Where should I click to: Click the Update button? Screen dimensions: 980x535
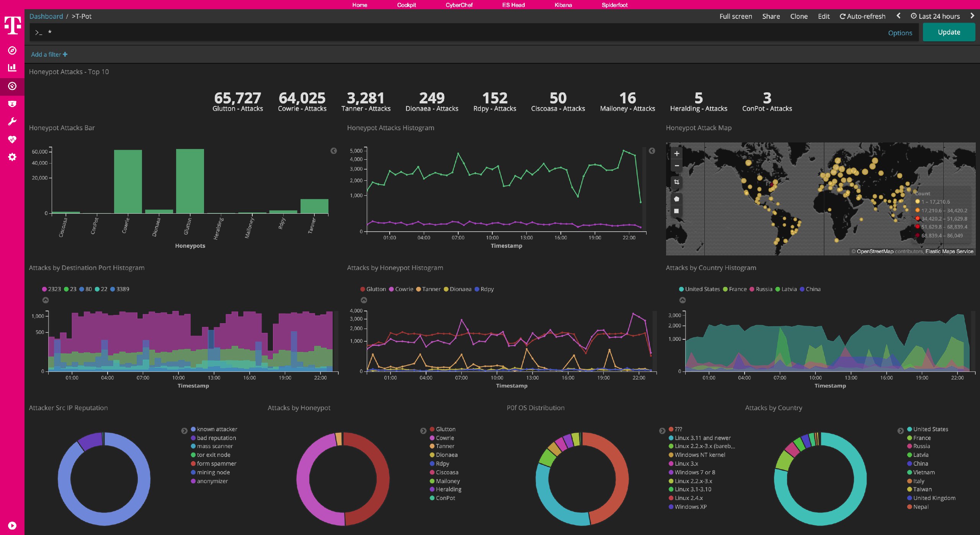[x=949, y=32]
